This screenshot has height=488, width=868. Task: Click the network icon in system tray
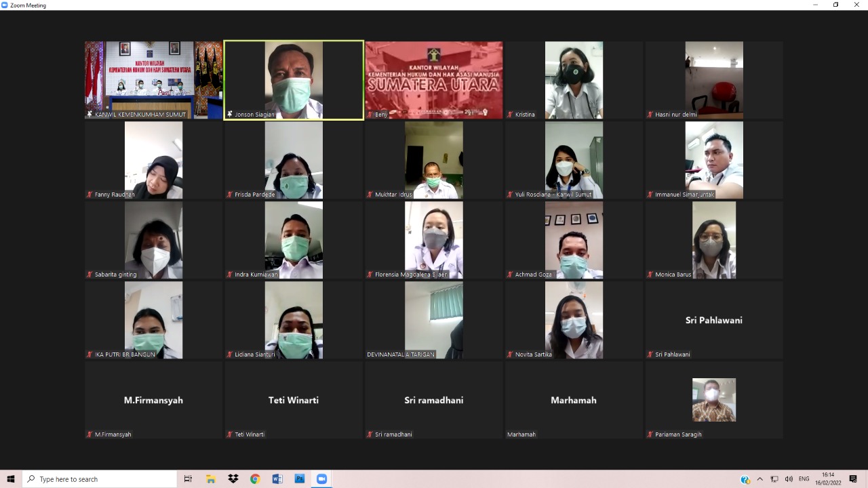774,479
